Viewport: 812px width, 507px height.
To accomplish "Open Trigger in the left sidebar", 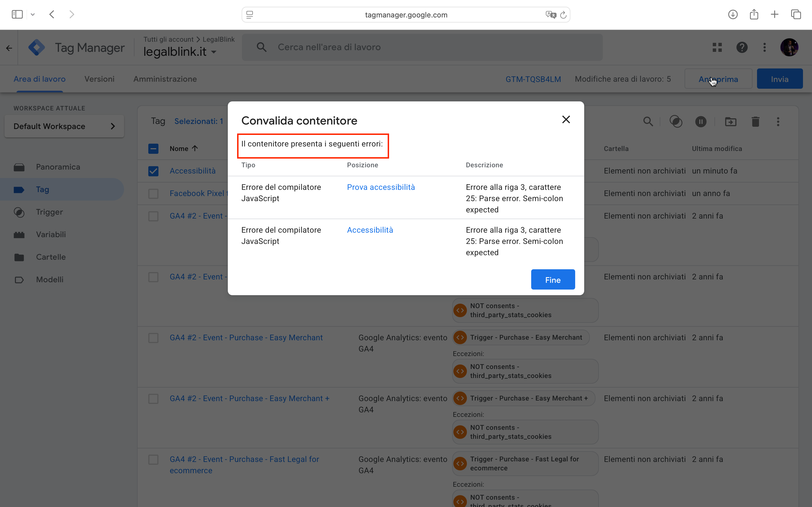I will click(49, 212).
